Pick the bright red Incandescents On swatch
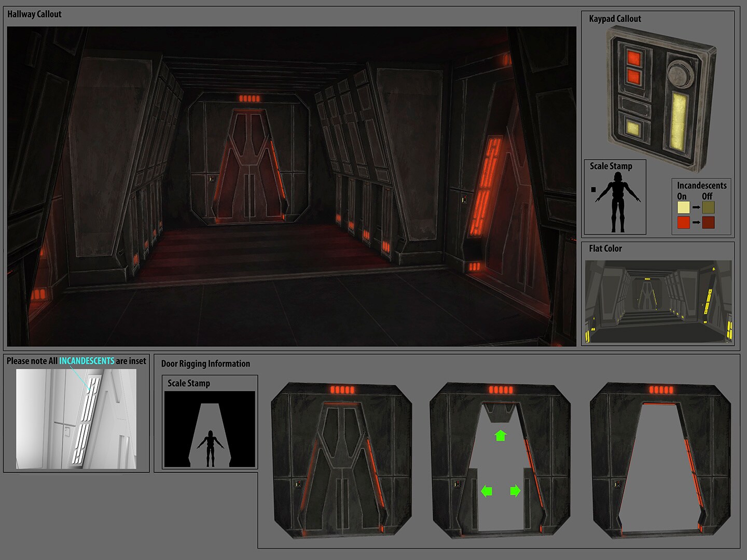The height and width of the screenshot is (560, 747). click(x=684, y=222)
